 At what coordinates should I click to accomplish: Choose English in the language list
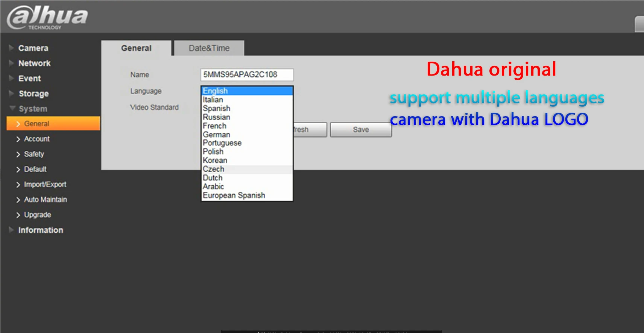click(x=247, y=91)
